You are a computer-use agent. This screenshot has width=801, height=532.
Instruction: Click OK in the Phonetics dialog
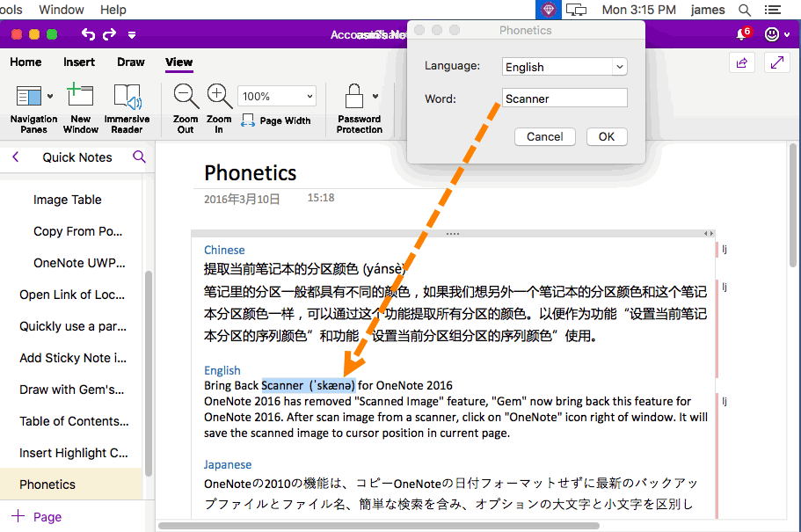click(x=607, y=136)
